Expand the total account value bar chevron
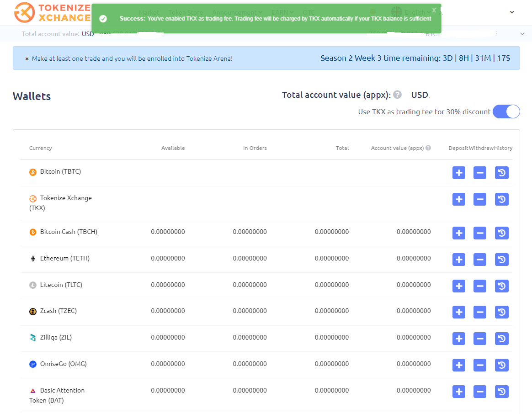This screenshot has height=414, width=532. coord(522,34)
